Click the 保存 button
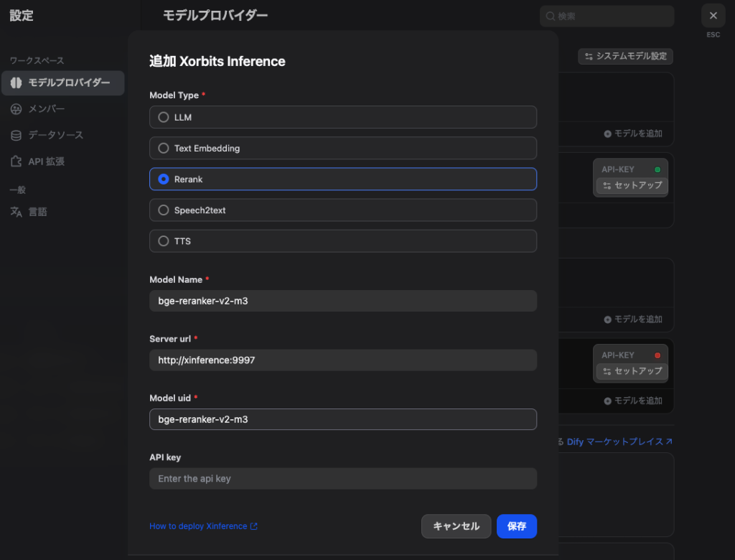 click(x=517, y=526)
